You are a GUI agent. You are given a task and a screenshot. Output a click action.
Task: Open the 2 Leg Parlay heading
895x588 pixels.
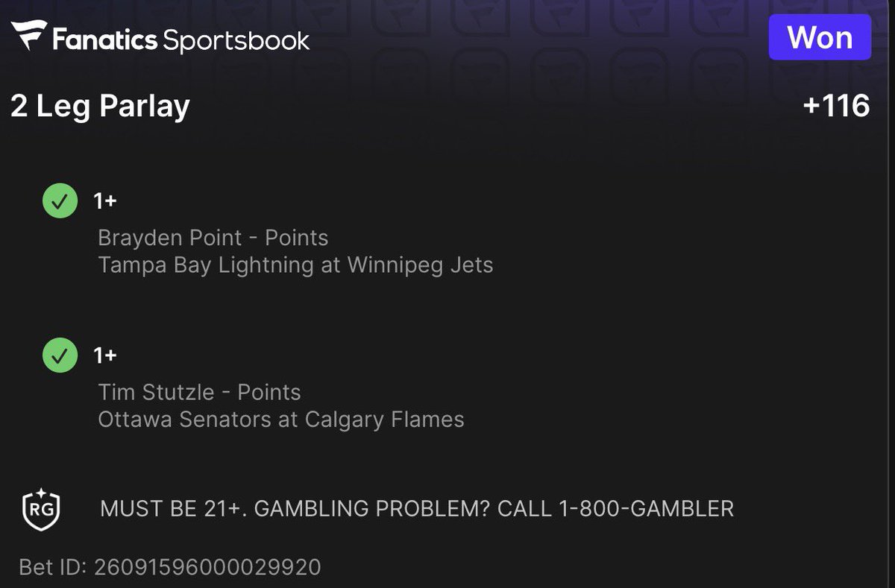pos(100,107)
